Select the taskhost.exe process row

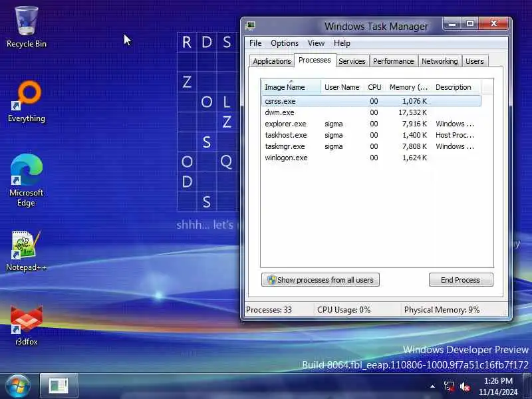[371, 135]
